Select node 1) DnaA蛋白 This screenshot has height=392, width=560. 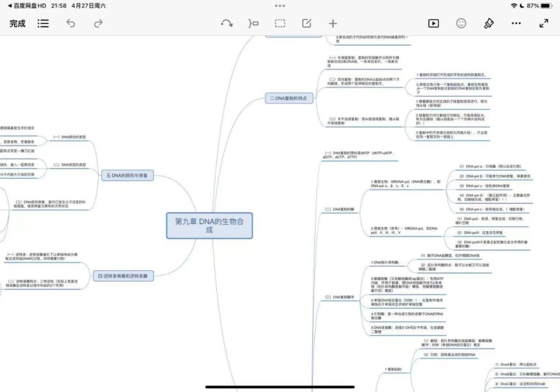tap(516, 365)
